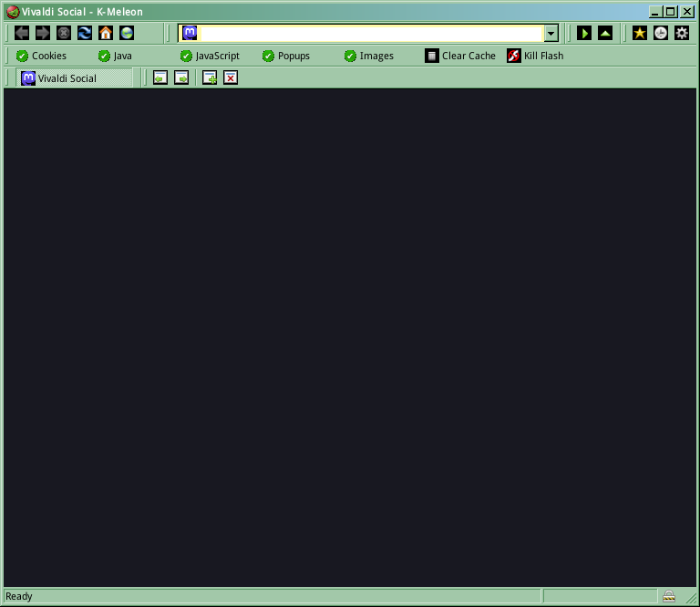Open a new tab with plus icon
The height and width of the screenshot is (607, 700).
210,77
